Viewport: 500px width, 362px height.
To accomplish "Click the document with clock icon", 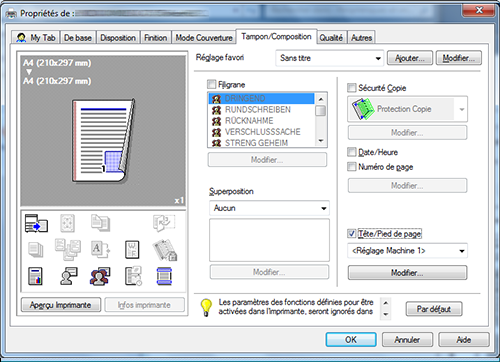I will [133, 276].
